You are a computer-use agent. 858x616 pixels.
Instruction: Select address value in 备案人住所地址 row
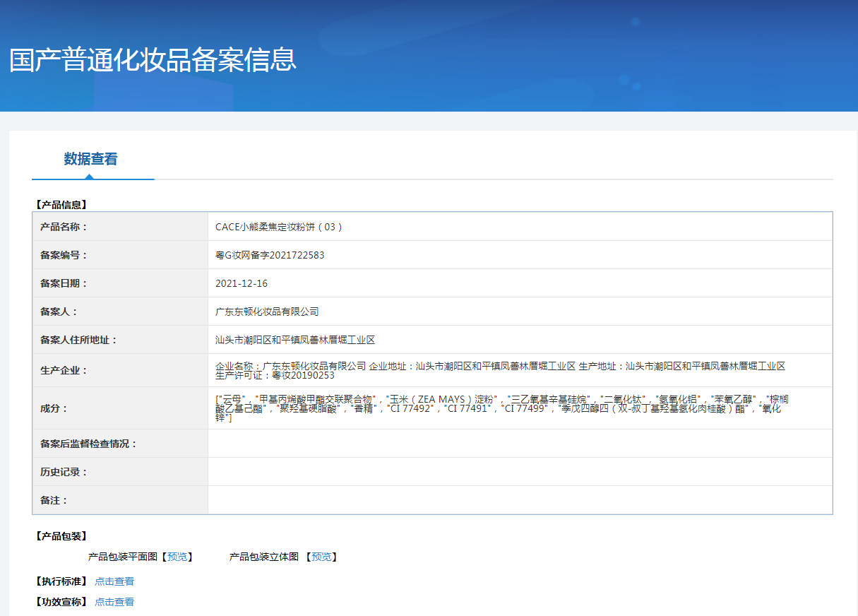click(x=295, y=340)
